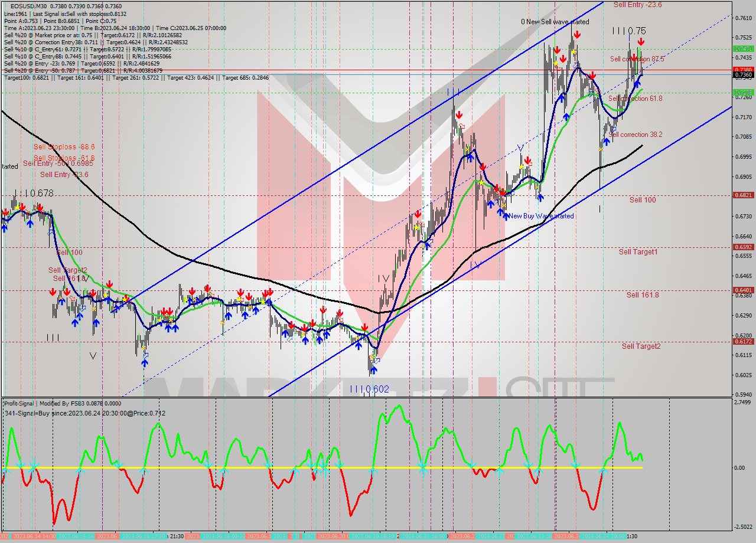756x543 pixels.
Task: Click the '21:30' time axis label
Action: point(176,536)
